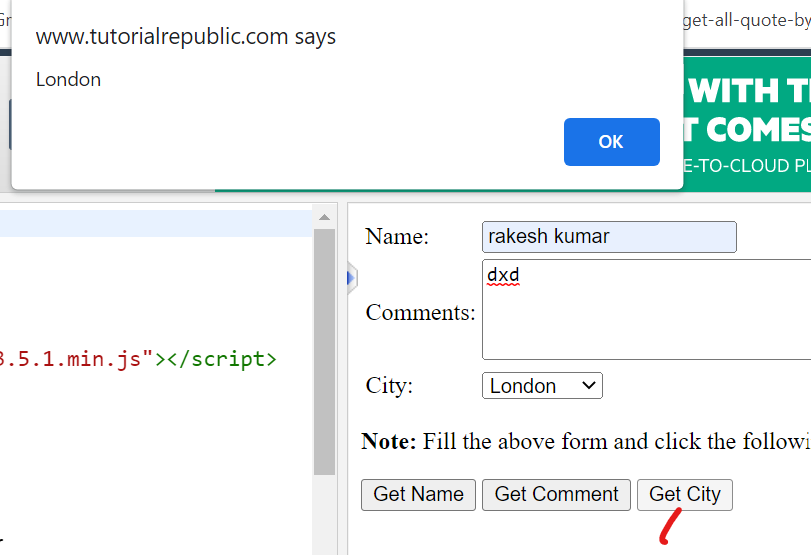Click the London message in the alert
Screen dimensions: 811x555
point(68,80)
